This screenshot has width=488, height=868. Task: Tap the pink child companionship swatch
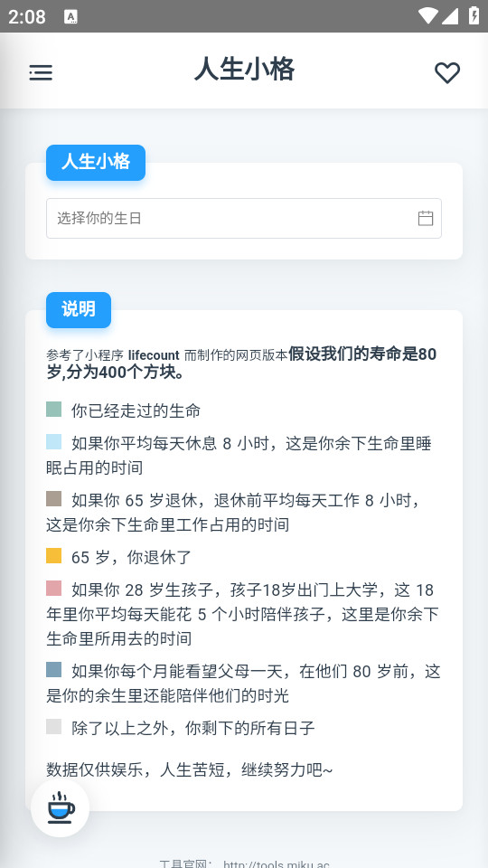(53, 588)
